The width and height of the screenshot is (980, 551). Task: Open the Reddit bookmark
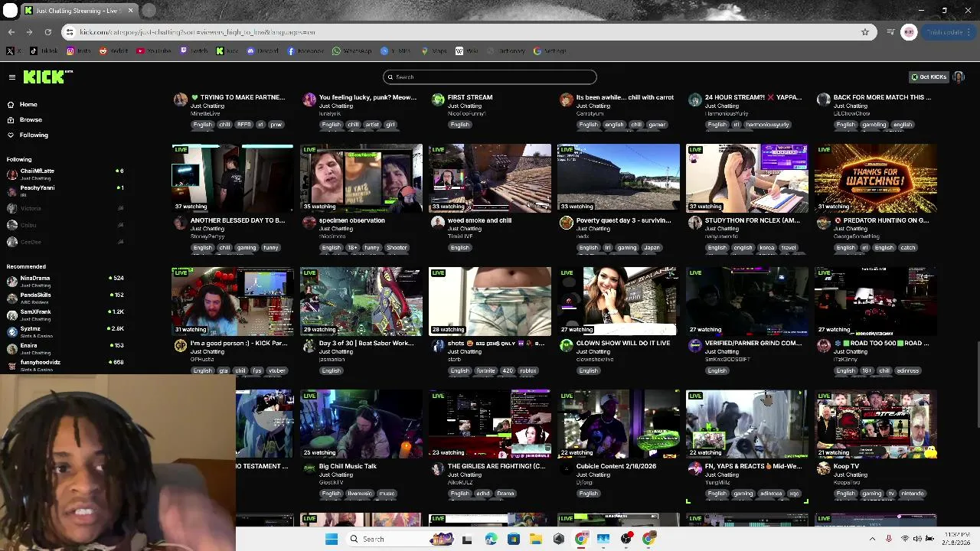113,51
